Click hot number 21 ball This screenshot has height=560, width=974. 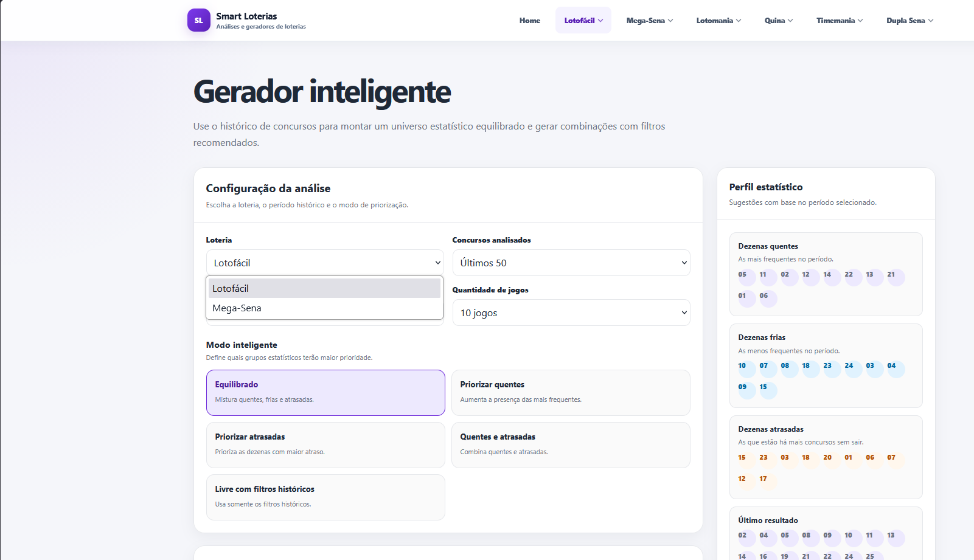[896, 277]
